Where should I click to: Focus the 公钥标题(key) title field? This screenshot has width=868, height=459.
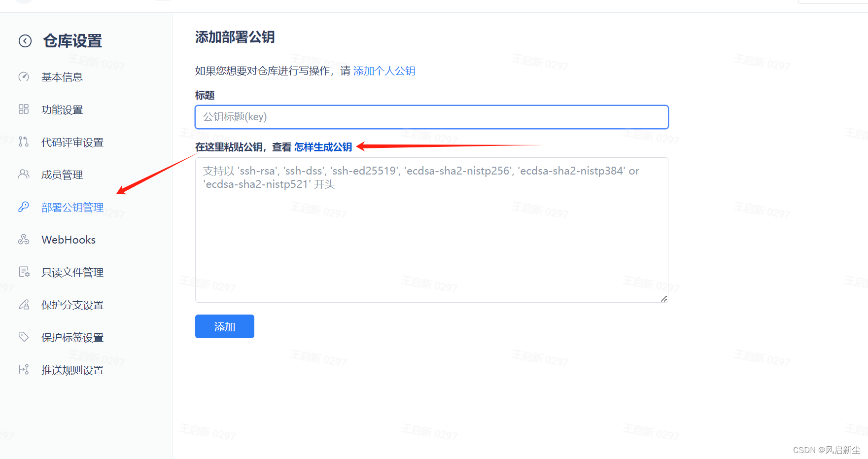[x=432, y=117]
